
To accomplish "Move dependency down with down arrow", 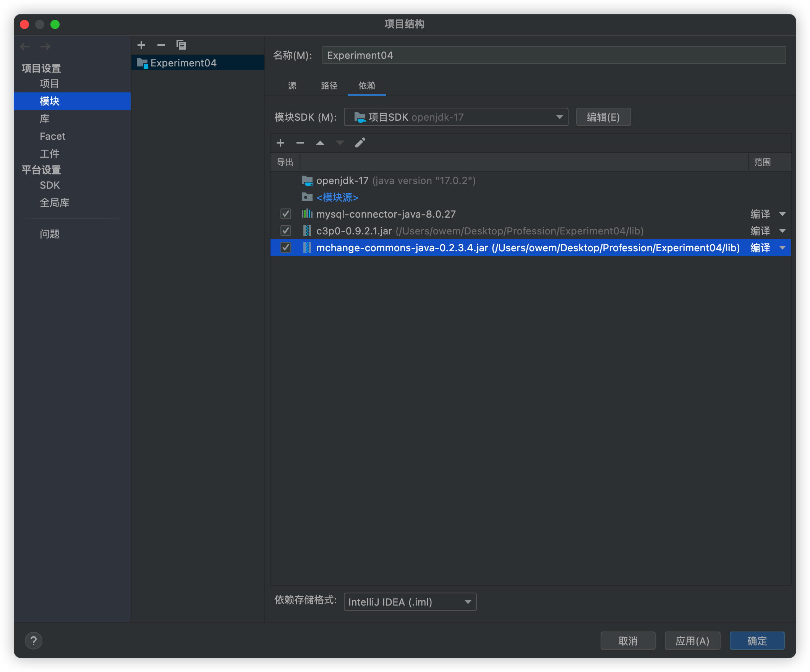I will [x=340, y=143].
